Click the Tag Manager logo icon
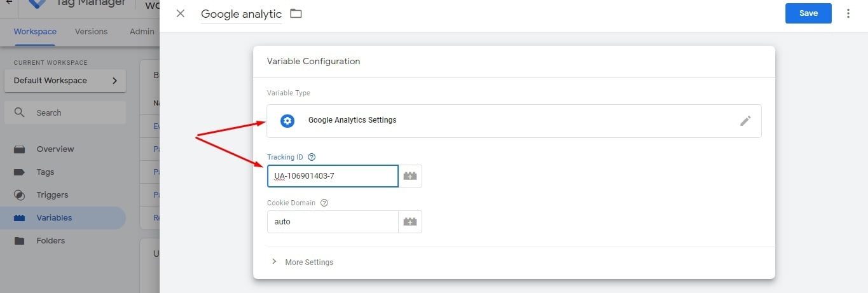The width and height of the screenshot is (868, 293). pyautogui.click(x=38, y=3)
